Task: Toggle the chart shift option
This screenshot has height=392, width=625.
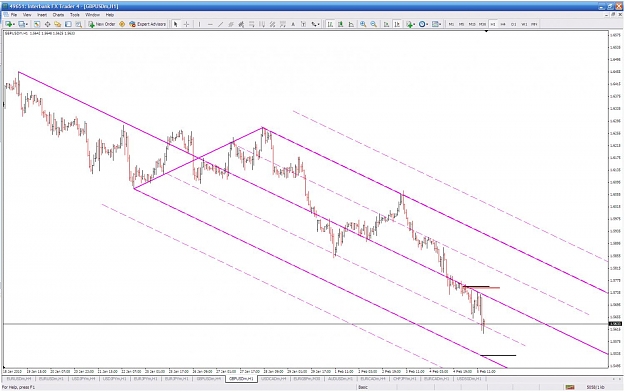Action: (397, 24)
